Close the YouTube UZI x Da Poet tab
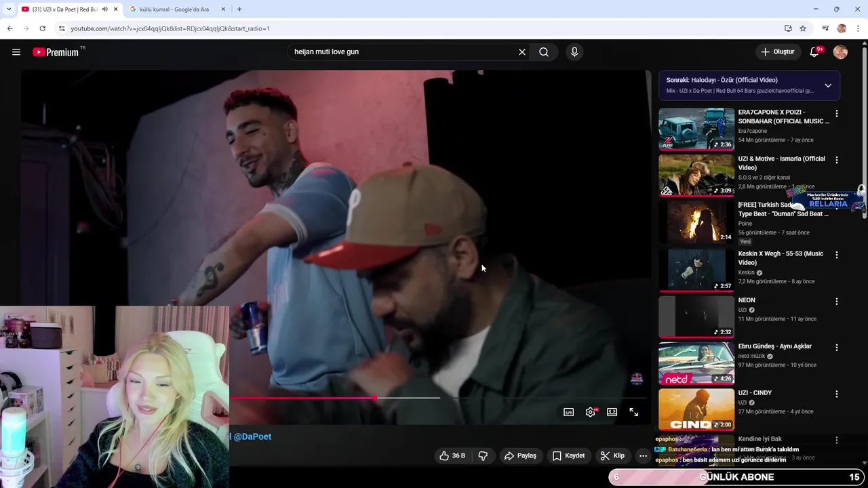 click(115, 9)
